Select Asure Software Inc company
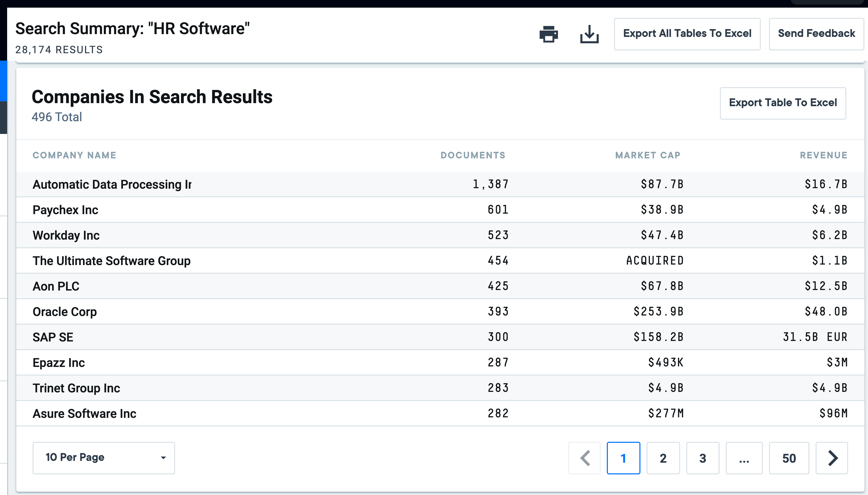Image resolution: width=868 pixels, height=495 pixels. [x=84, y=414]
